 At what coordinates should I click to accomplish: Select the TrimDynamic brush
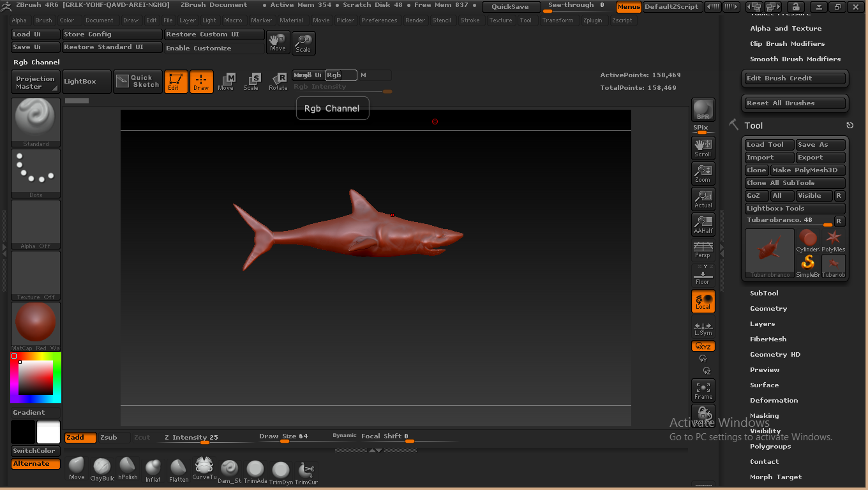[281, 473]
